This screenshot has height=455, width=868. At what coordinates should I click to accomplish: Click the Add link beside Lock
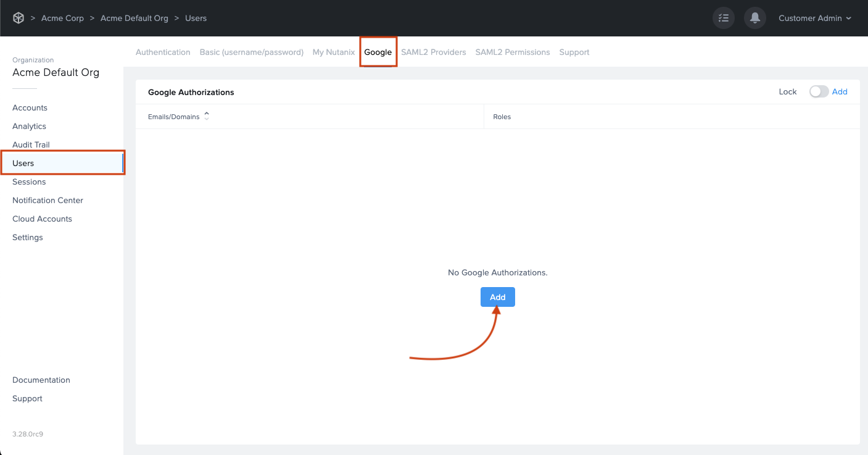coord(840,91)
